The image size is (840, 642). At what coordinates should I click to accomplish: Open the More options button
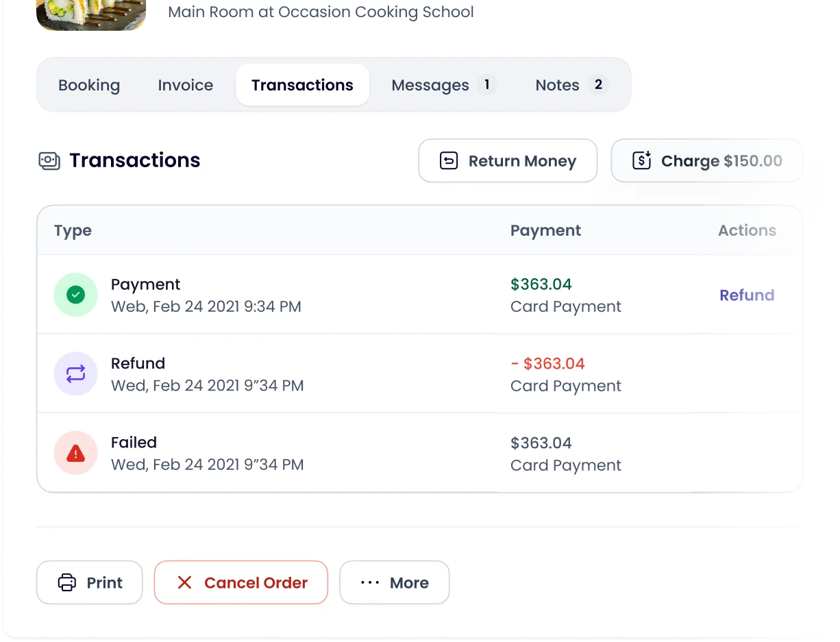(395, 582)
